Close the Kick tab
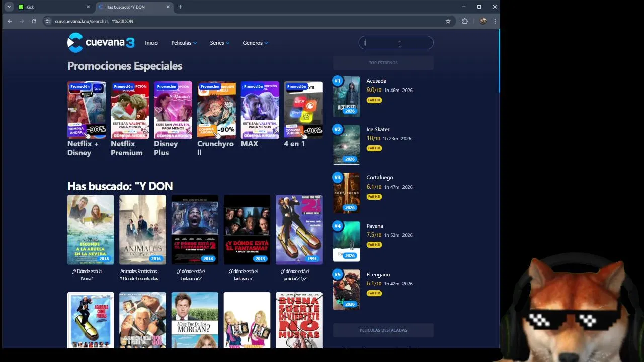 pyautogui.click(x=88, y=7)
